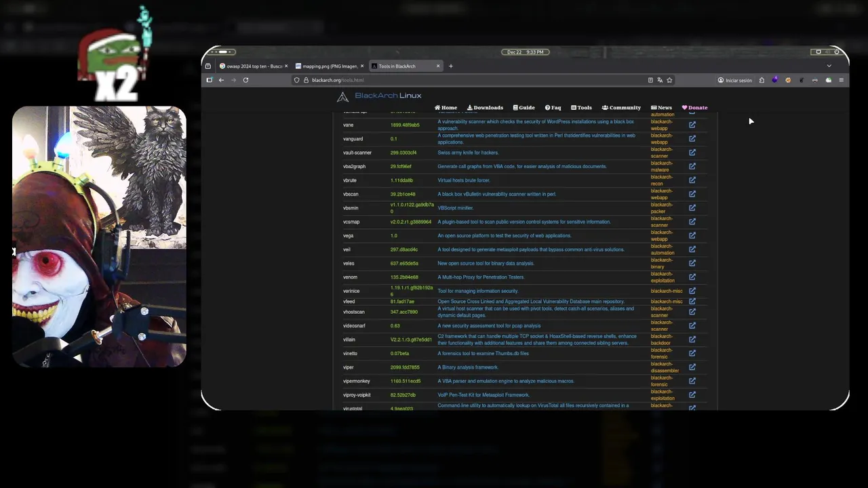The height and width of the screenshot is (488, 868).
Task: Open external link for vinetto row
Action: (692, 353)
